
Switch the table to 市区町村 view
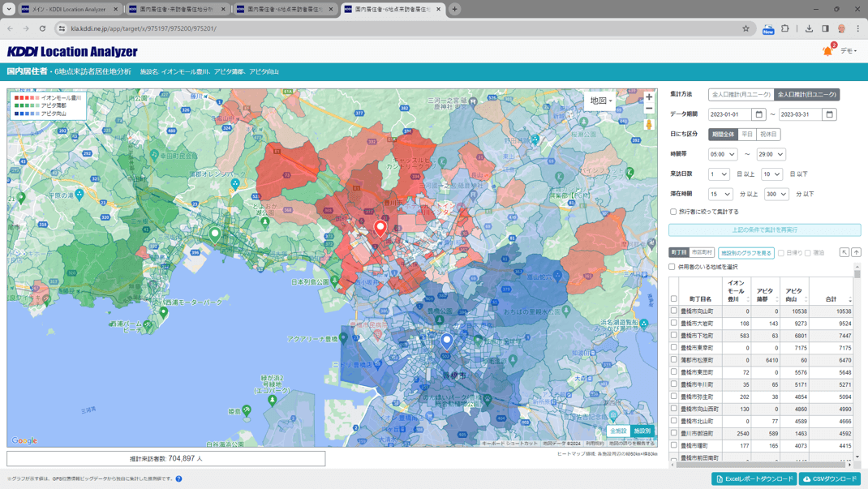point(702,252)
